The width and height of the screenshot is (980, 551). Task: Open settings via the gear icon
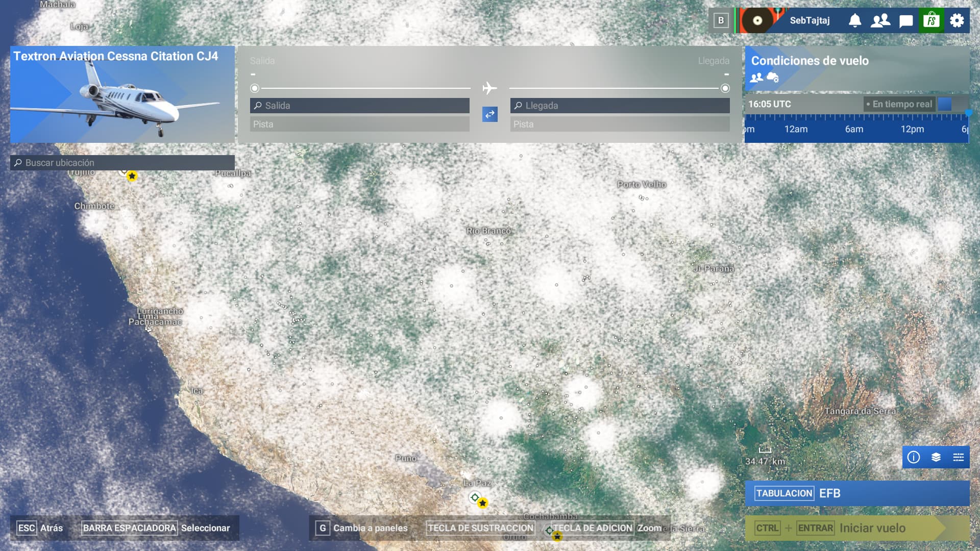[x=957, y=20]
